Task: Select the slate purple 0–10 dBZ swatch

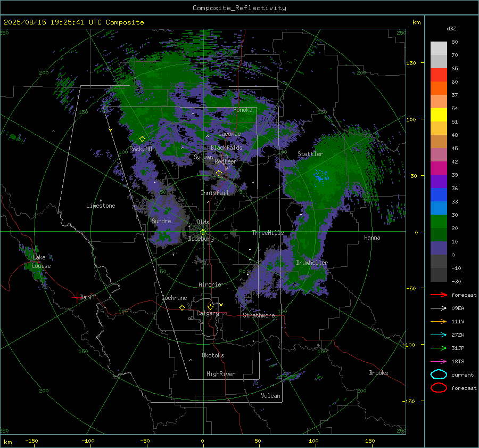Action: (439, 248)
